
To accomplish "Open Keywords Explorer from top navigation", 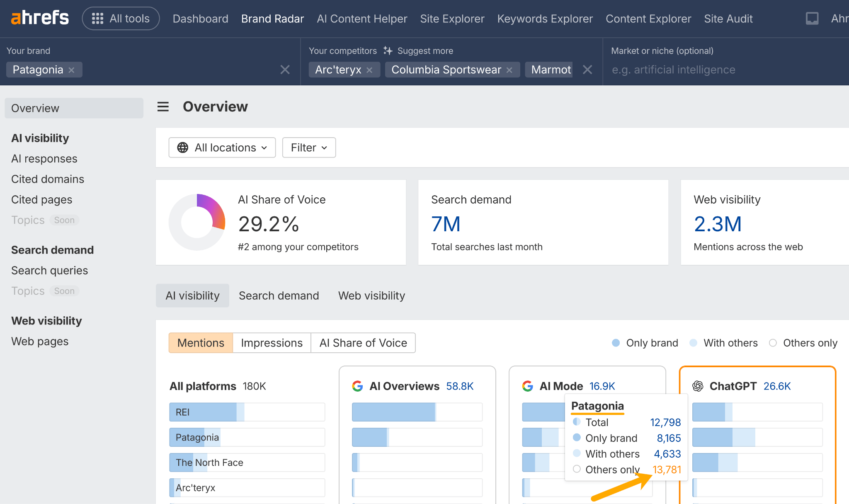I will tap(545, 18).
